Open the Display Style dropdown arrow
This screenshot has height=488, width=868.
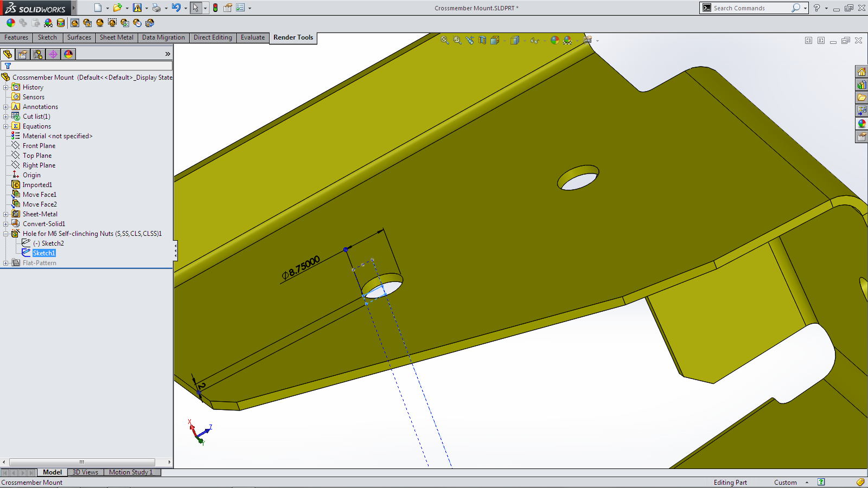525,41
